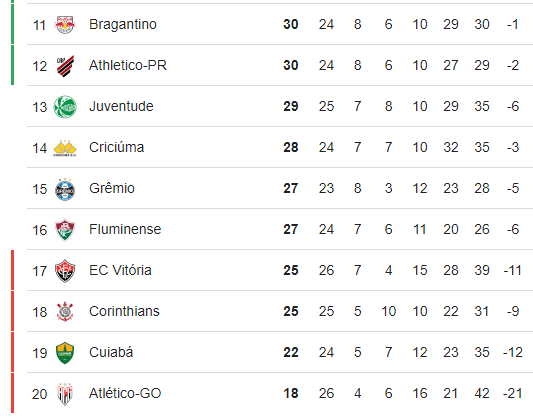This screenshot has height=417, width=533.
Task: Click the Athletico-PR team crest
Action: tap(65, 66)
